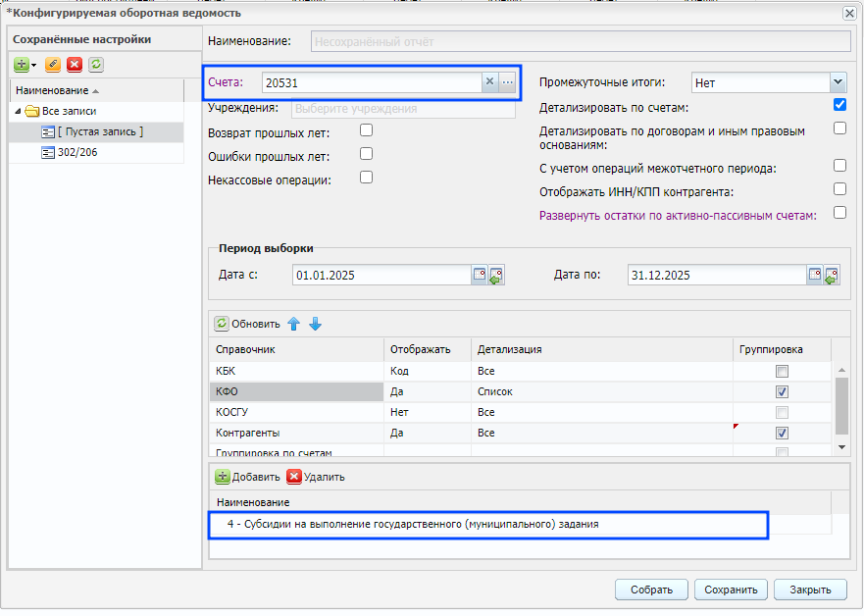Select 302/206 saved setting

pos(96,153)
